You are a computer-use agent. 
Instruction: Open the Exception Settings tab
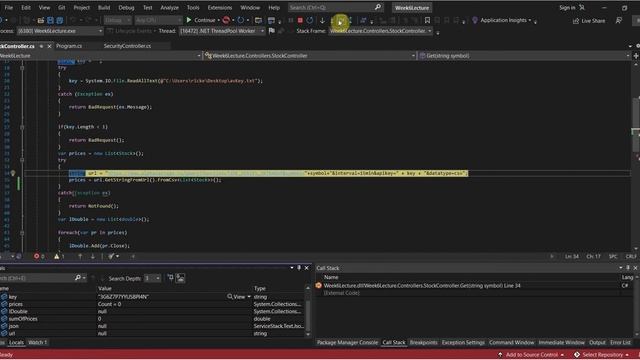pos(463,342)
